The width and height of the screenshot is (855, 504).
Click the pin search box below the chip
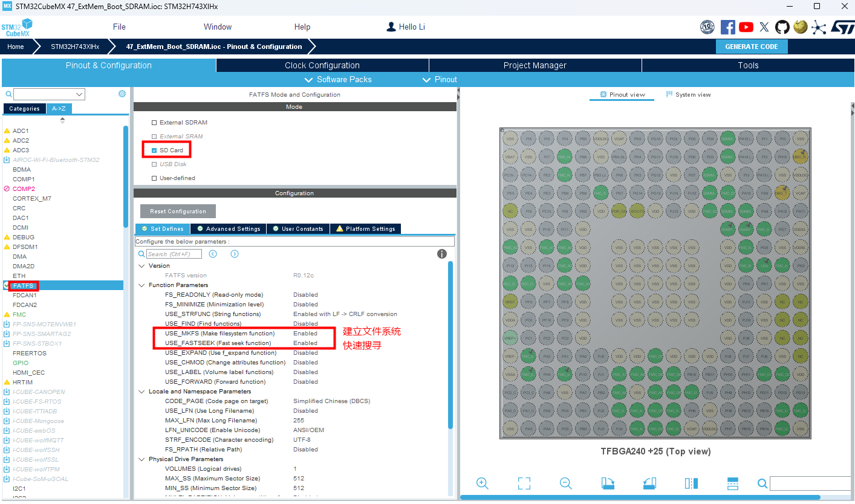tap(811, 483)
